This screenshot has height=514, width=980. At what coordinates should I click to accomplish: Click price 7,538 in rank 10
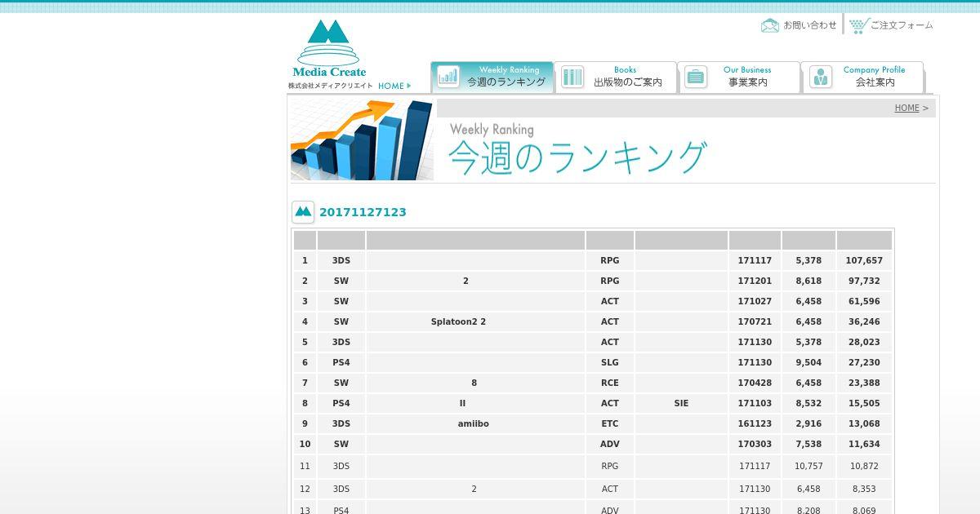(808, 444)
